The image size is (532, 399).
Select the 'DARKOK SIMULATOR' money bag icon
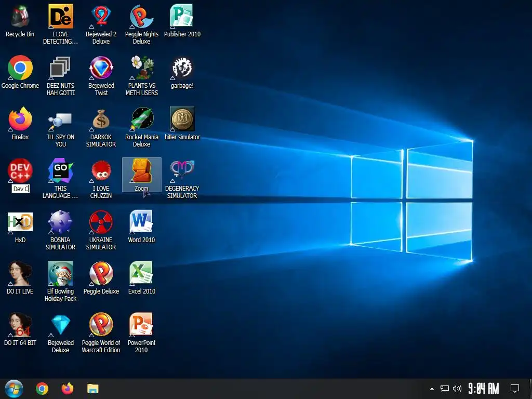[101, 119]
